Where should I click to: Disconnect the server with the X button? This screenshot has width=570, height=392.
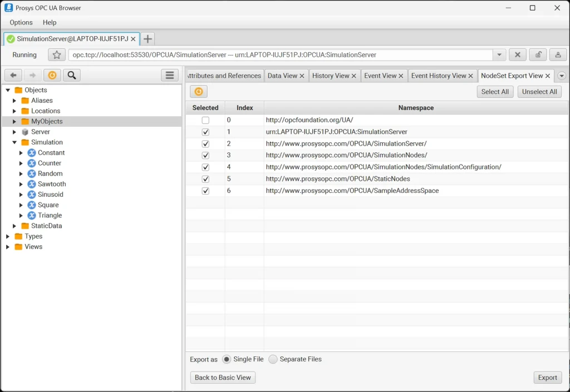517,54
